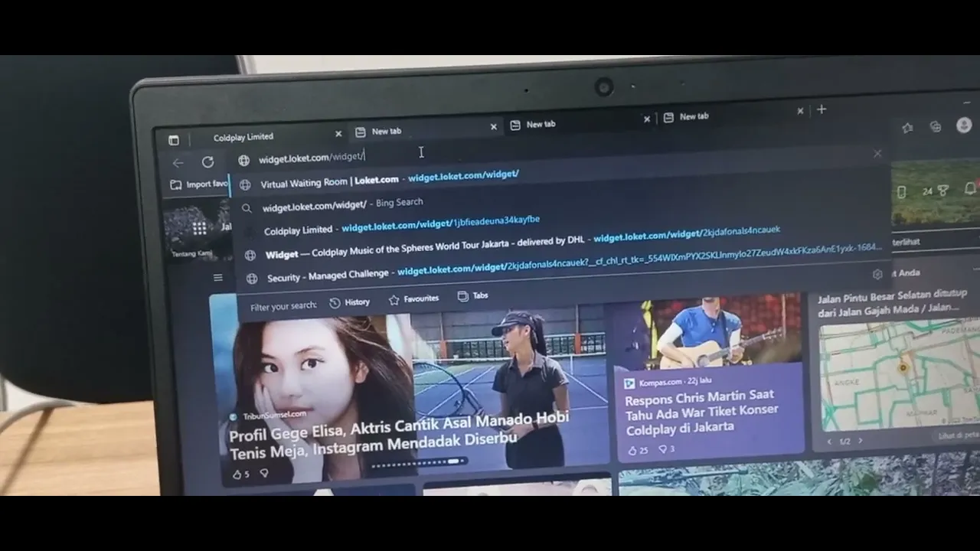This screenshot has height=551, width=980.
Task: Dislike the Chris Martin Kompas article
Action: [667, 449]
